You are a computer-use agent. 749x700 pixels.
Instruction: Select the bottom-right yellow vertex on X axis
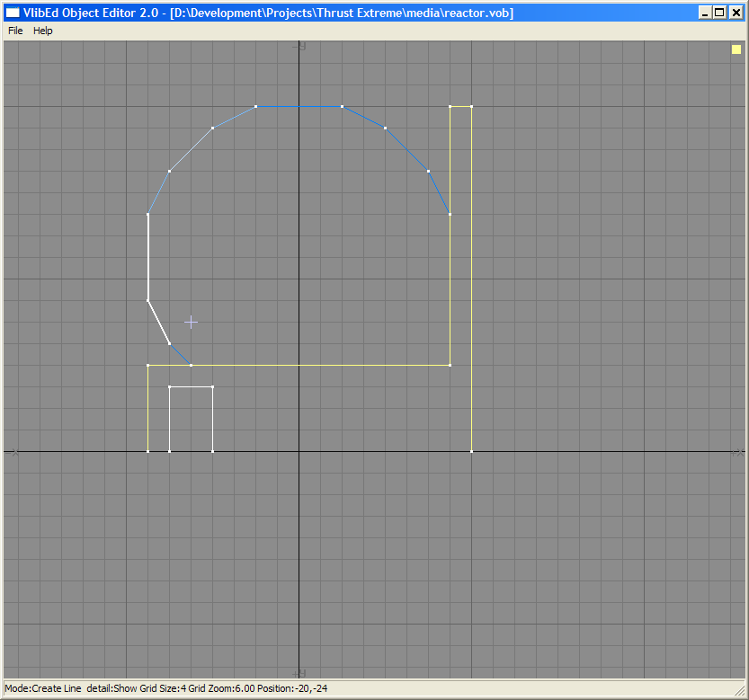471,451
